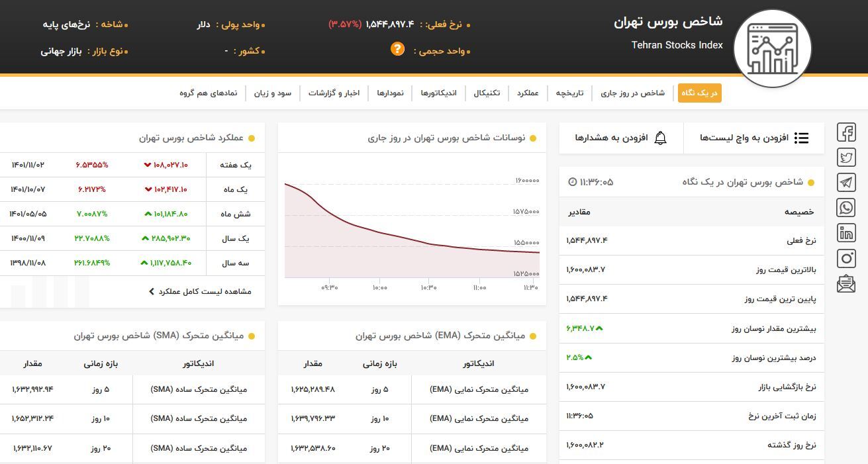Click SMA 5-day value 1,632,992.94
The width and height of the screenshot is (868, 464).
[33, 389]
